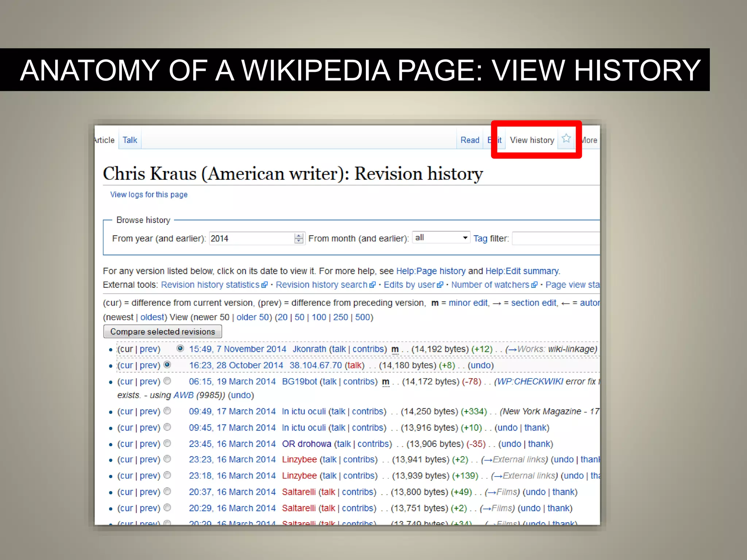Open contribs for In ictu oculi 09:45 revision
The width and height of the screenshot is (747, 560).
(x=368, y=428)
